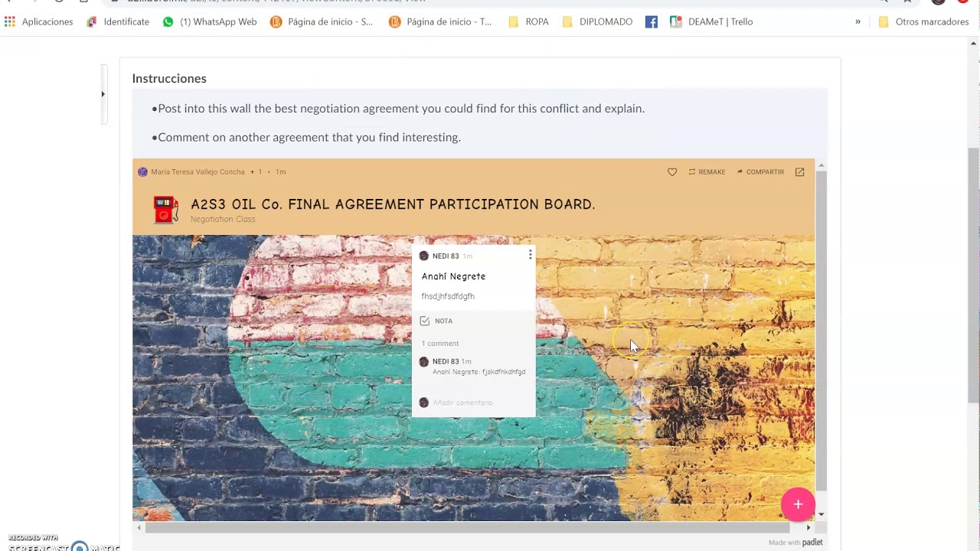Click the padlet horizontal scrollbar
This screenshot has height=551, width=980.
point(467,527)
